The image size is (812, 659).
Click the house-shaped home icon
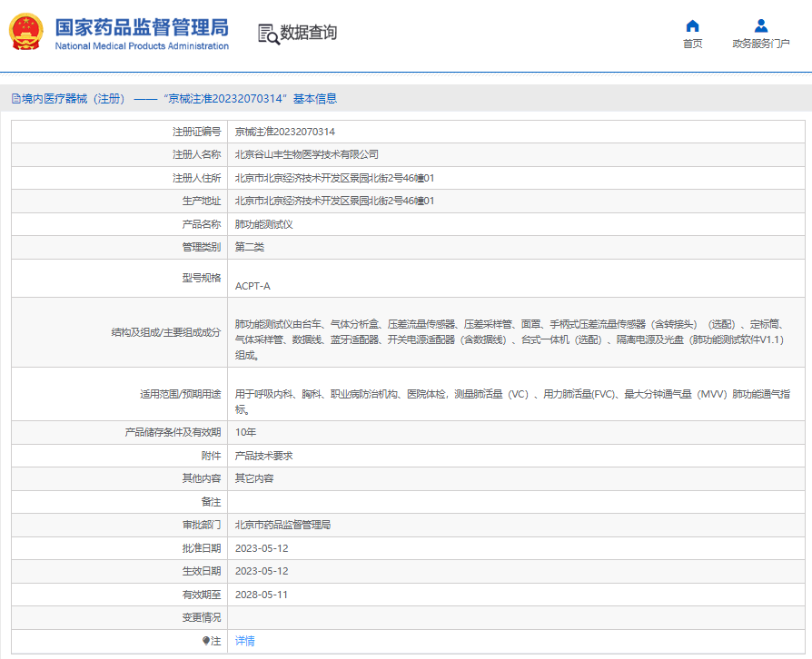coord(692,25)
